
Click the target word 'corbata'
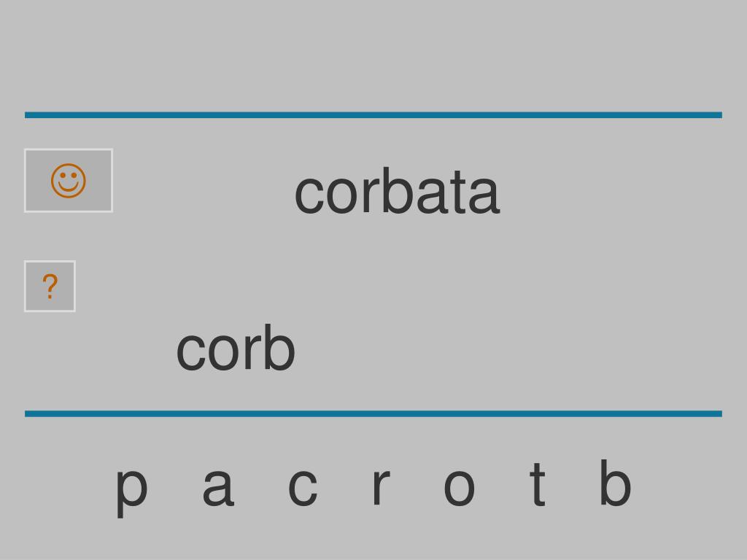click(x=398, y=191)
